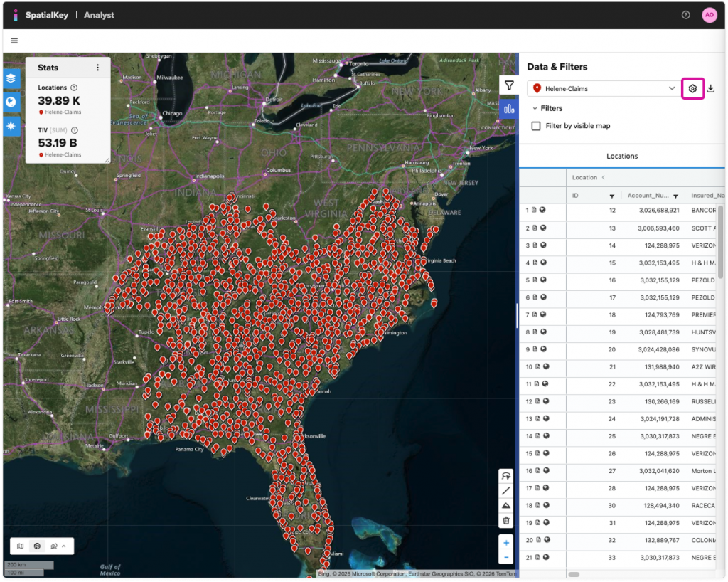Collapse the basemap picker with the chevron

point(63,545)
